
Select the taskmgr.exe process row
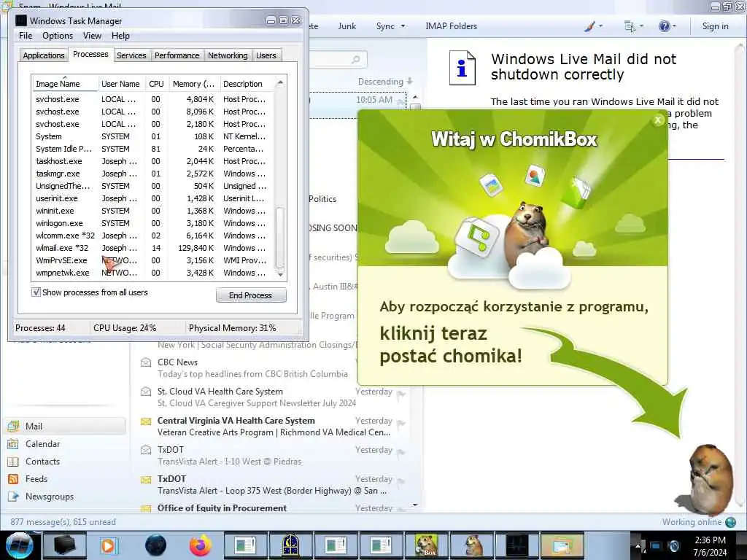point(153,174)
